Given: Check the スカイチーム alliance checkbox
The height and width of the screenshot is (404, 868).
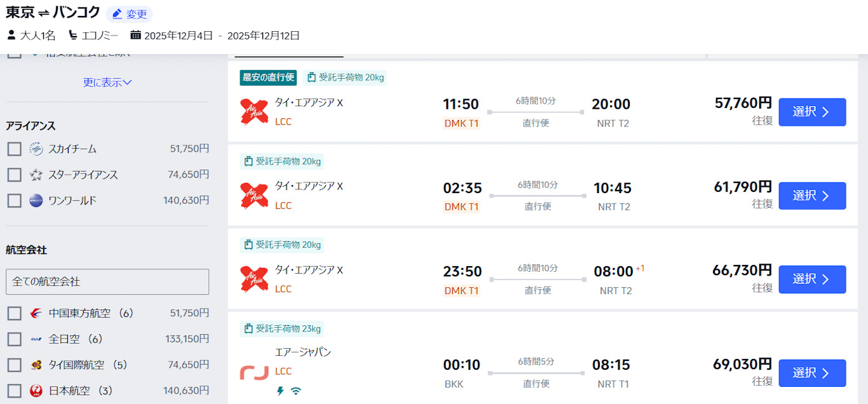Looking at the screenshot, I should pyautogui.click(x=15, y=149).
